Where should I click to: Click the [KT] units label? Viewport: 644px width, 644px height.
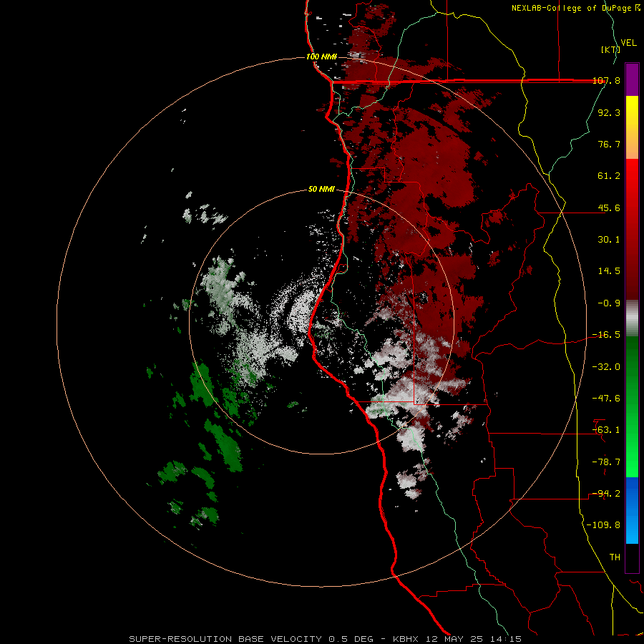611,49
